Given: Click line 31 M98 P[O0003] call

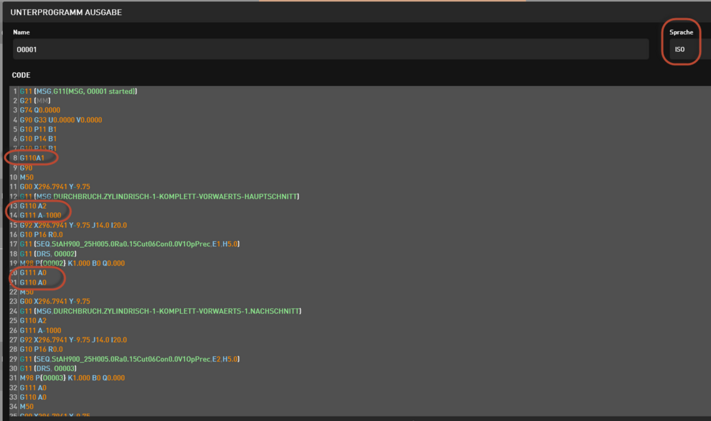Looking at the screenshot, I should click(x=72, y=378).
